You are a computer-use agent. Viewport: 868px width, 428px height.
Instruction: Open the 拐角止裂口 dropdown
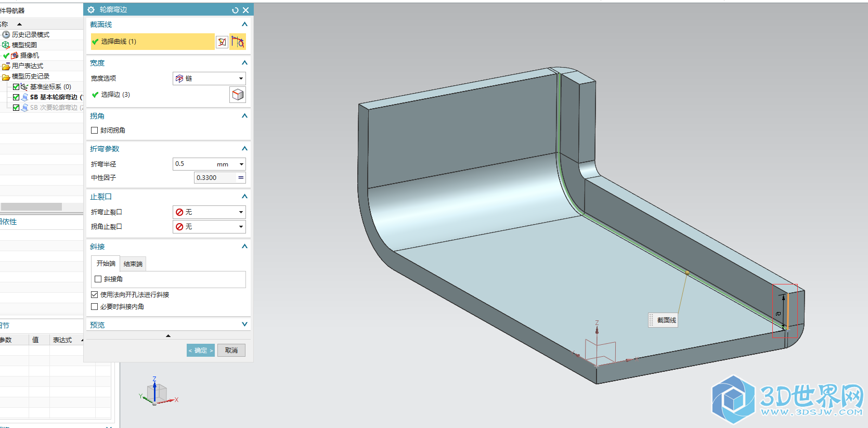pyautogui.click(x=209, y=227)
